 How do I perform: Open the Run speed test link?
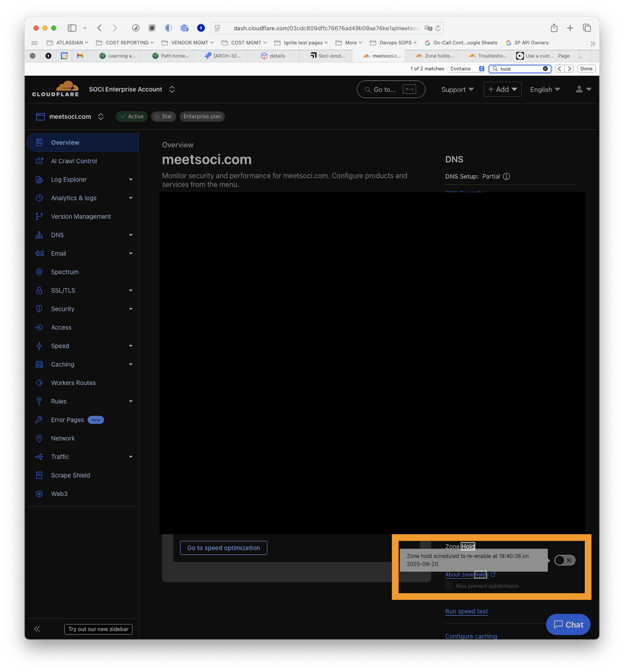466,611
